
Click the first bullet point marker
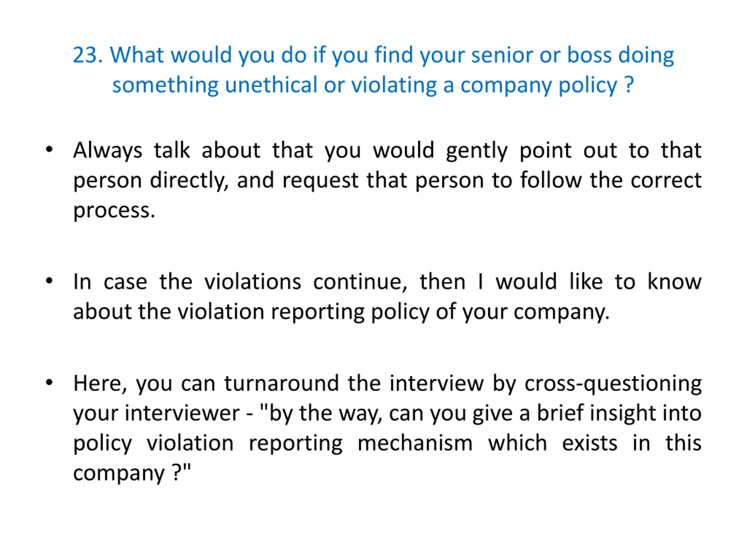(x=49, y=149)
